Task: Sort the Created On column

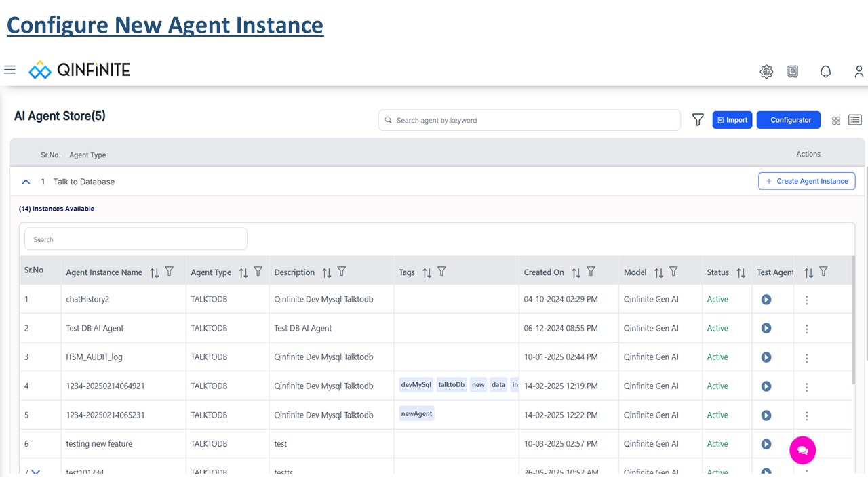Action: [x=576, y=272]
